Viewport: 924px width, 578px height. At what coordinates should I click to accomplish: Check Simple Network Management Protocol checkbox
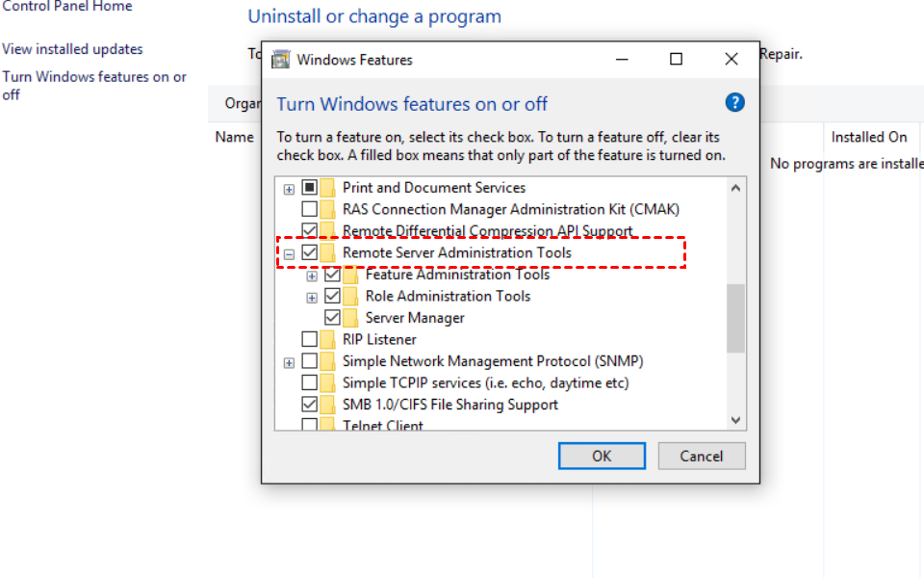[309, 361]
